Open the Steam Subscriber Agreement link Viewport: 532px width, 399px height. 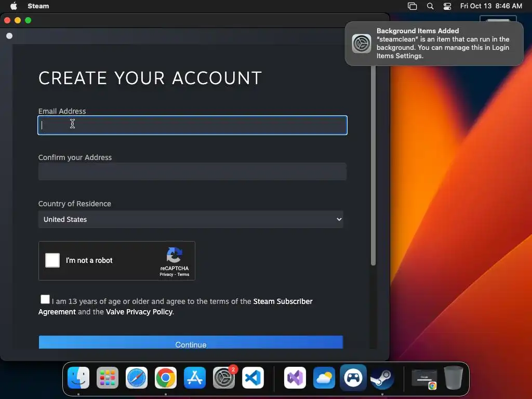tap(176, 307)
